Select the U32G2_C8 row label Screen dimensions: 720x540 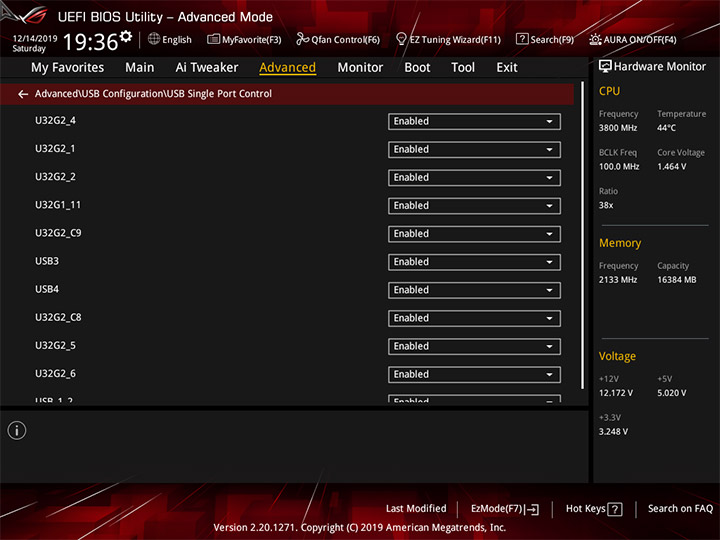click(x=58, y=317)
